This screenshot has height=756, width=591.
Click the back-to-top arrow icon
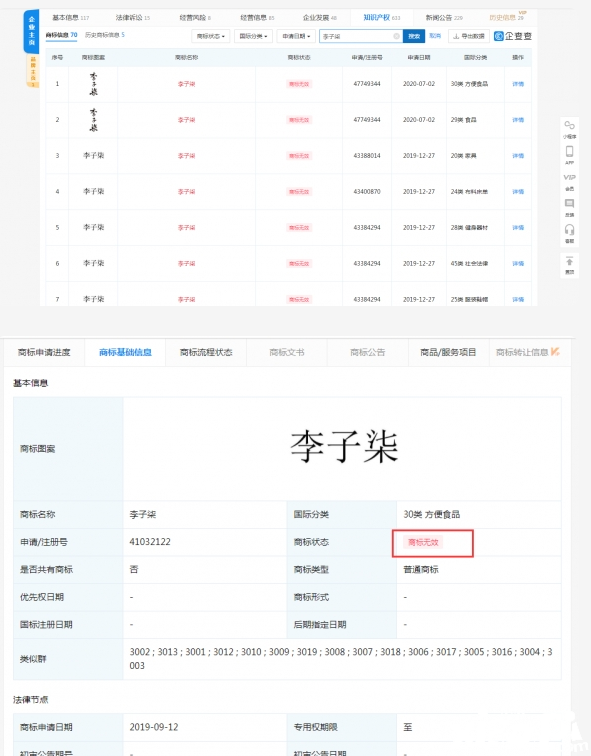click(x=569, y=261)
